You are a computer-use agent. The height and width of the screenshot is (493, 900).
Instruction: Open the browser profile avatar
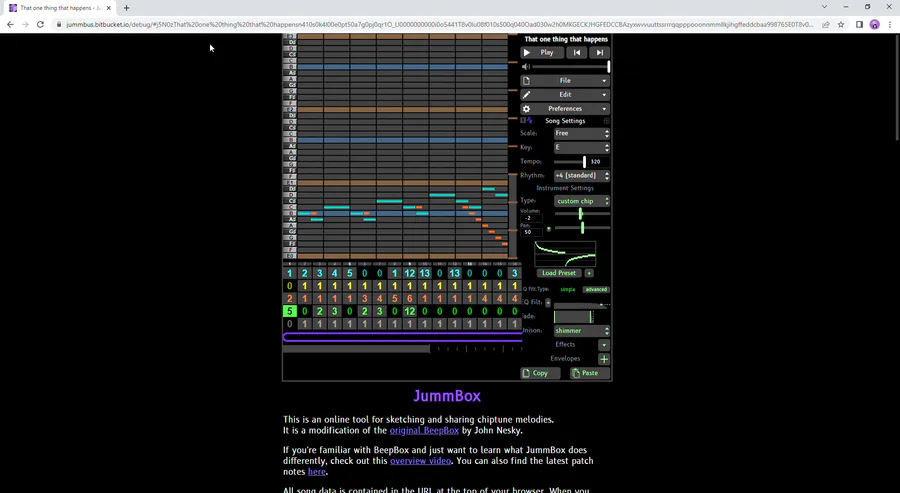874,25
